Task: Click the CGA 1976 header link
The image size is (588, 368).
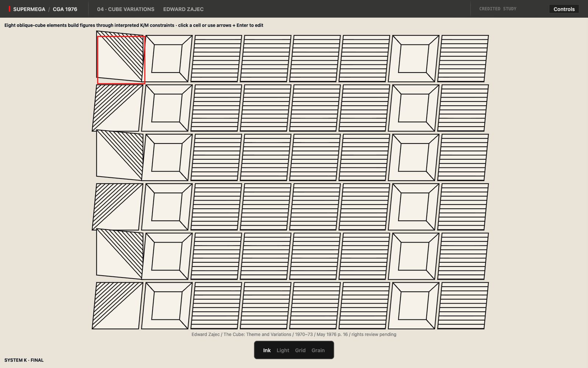Action: coord(65,9)
